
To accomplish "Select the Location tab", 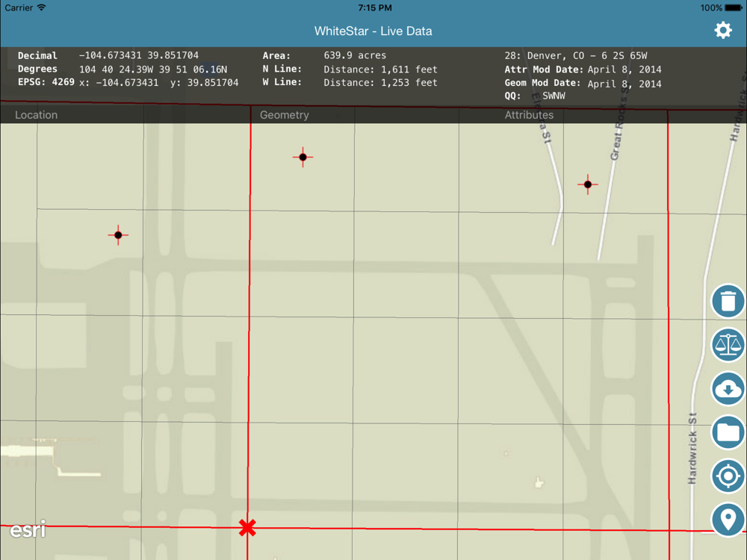I will (x=36, y=115).
